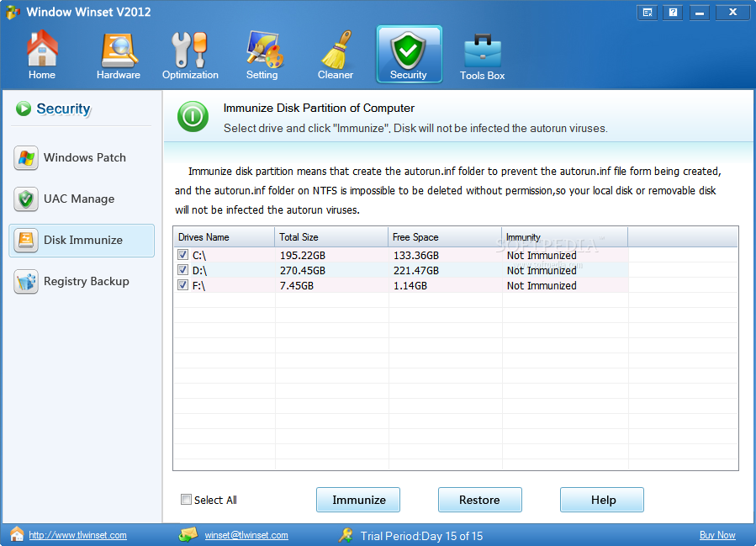756x546 pixels.
Task: Click Not Immunized in the C:\ row
Action: coord(542,255)
